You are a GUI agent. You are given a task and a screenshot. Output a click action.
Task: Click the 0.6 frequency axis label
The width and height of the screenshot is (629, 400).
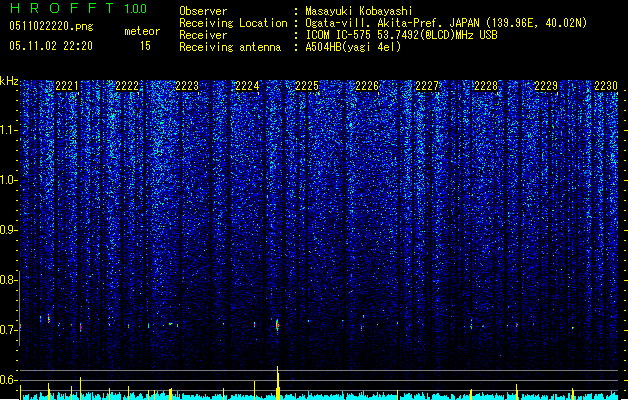pos(8,380)
